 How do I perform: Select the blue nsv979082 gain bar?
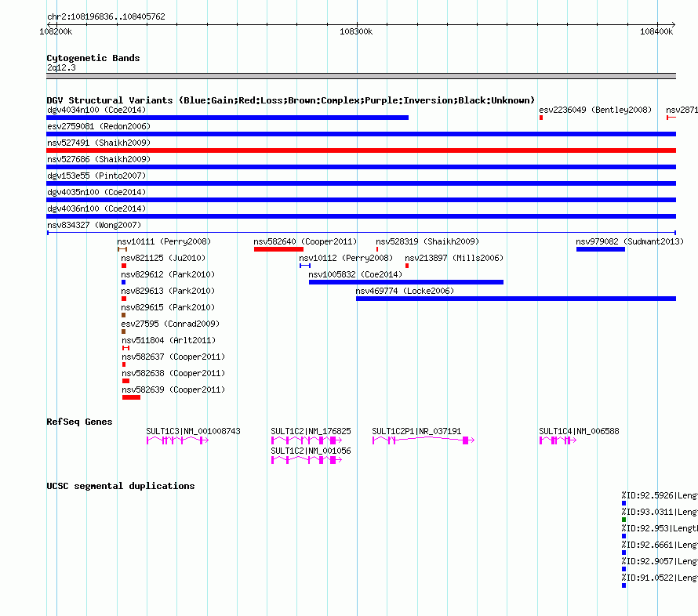[x=601, y=249]
